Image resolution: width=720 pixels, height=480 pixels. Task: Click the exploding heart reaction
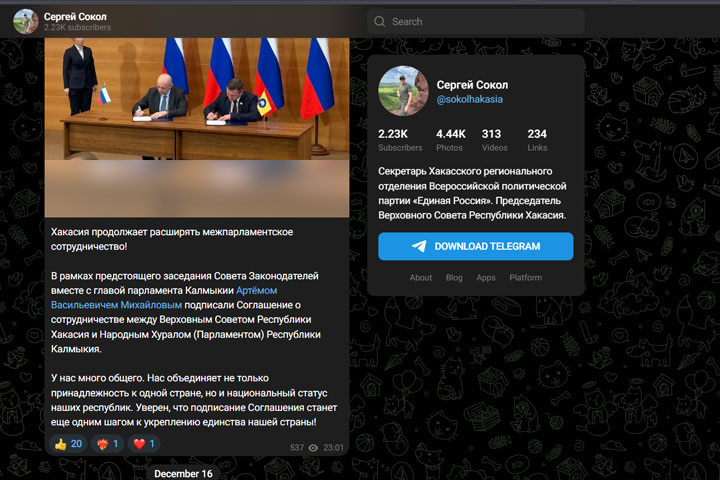point(107,444)
